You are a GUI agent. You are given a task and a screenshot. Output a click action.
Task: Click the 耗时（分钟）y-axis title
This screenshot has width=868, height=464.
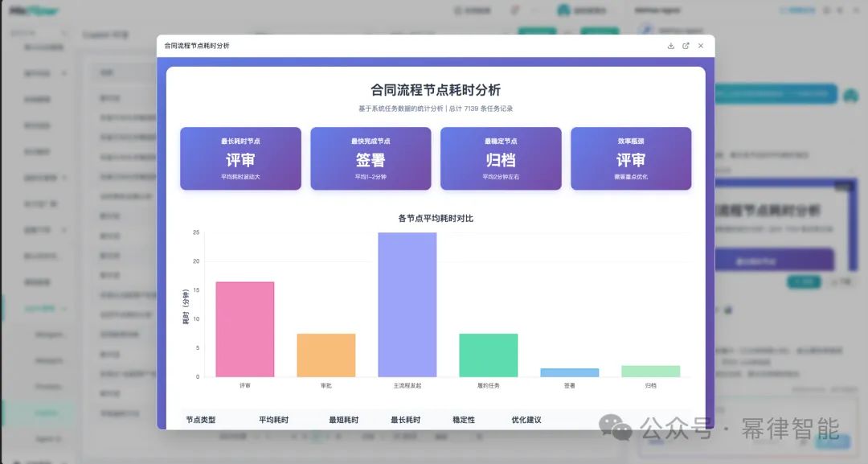[186, 306]
